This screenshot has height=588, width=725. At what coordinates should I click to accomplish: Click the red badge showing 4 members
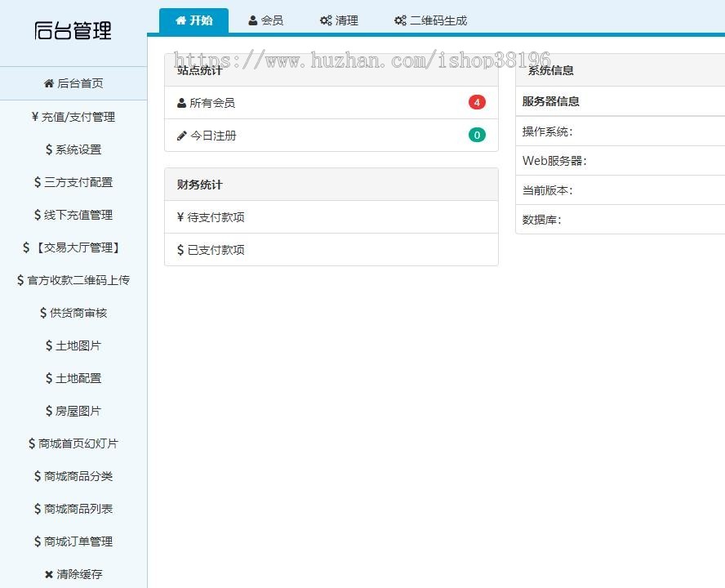[477, 102]
